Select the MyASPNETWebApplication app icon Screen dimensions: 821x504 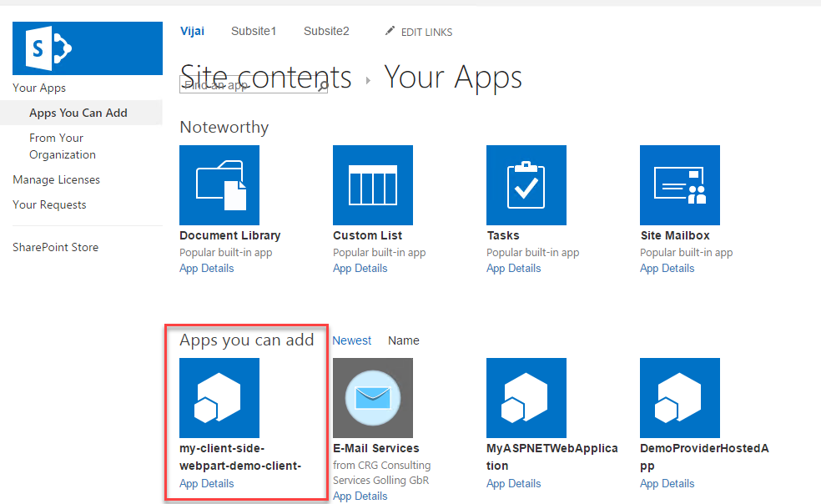(x=526, y=398)
